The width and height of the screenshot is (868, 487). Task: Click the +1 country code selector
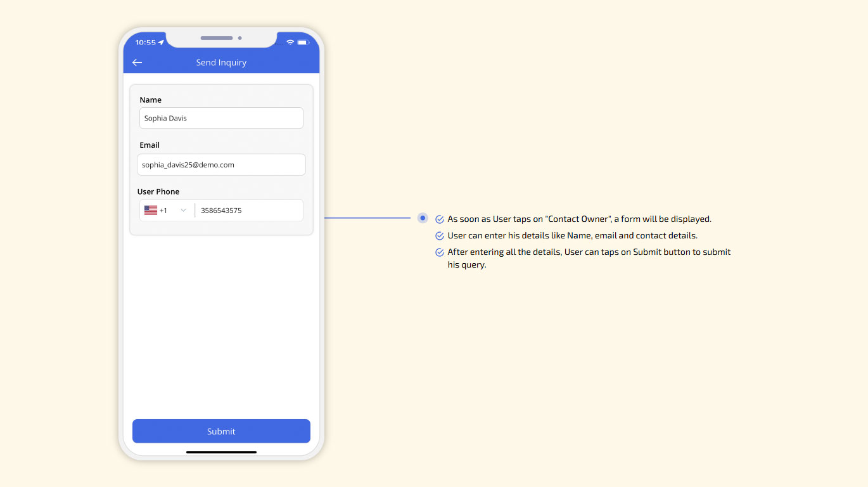pos(163,211)
